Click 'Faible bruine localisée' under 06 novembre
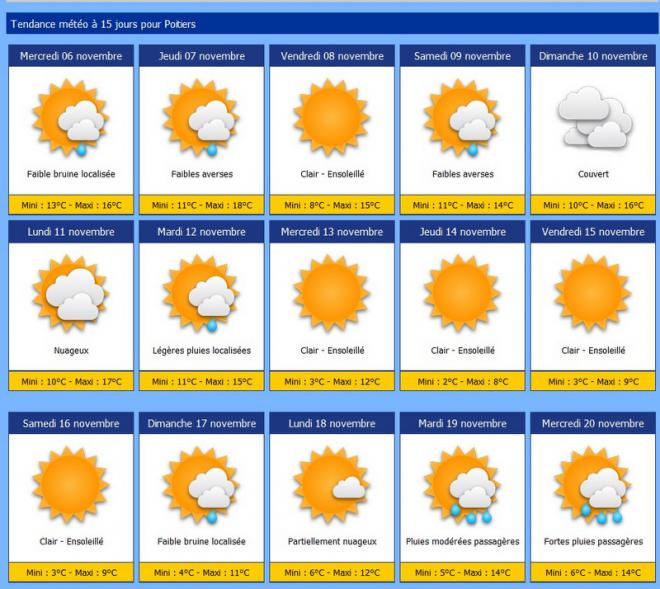The width and height of the screenshot is (660, 589). [x=71, y=174]
